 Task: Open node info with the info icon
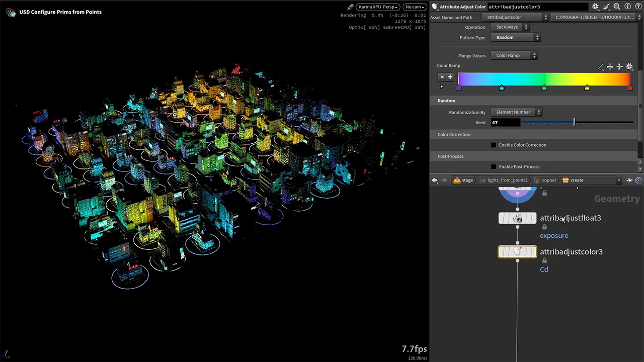[x=627, y=7]
